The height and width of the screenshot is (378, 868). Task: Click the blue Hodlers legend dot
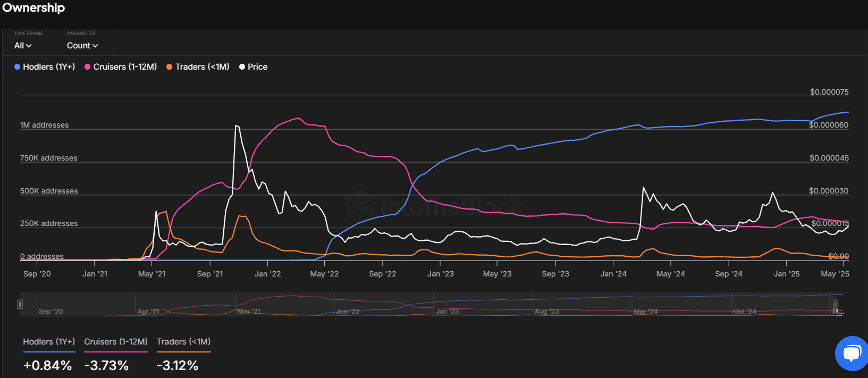pyautogui.click(x=17, y=67)
